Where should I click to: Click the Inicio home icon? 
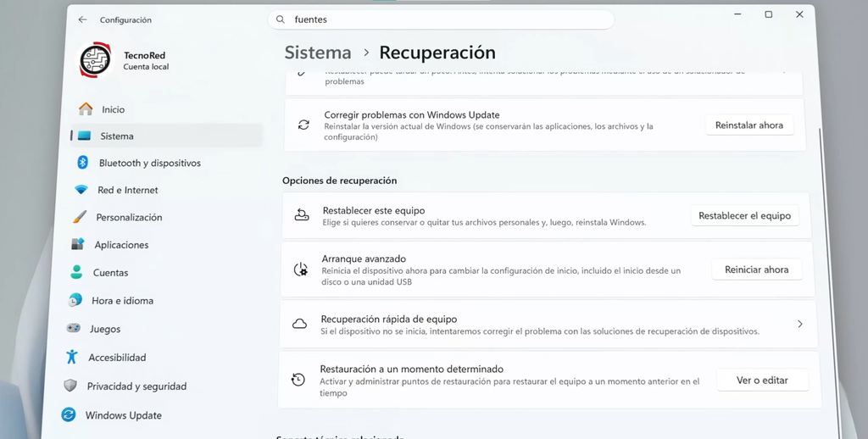[86, 109]
